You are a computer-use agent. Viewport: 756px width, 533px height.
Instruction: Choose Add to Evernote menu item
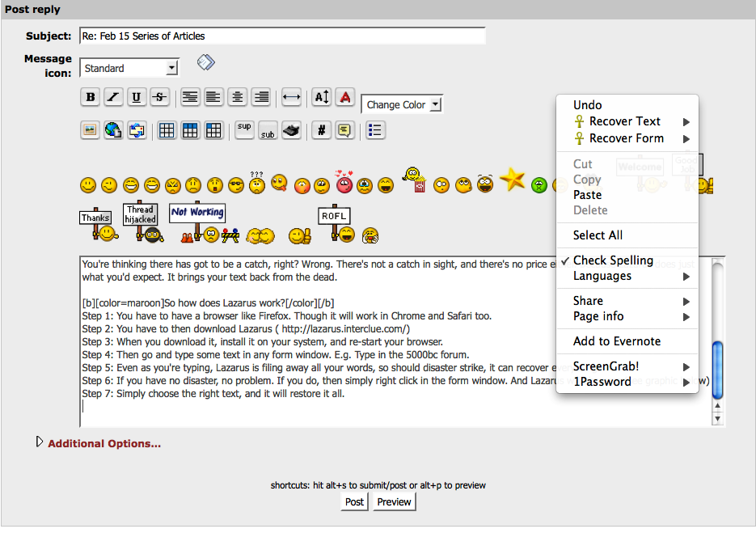(627, 341)
